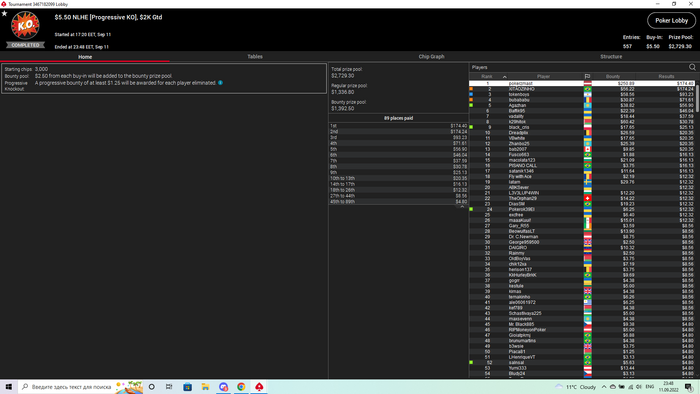Click Brazil flag in XITAOZINHO row

pyautogui.click(x=588, y=89)
